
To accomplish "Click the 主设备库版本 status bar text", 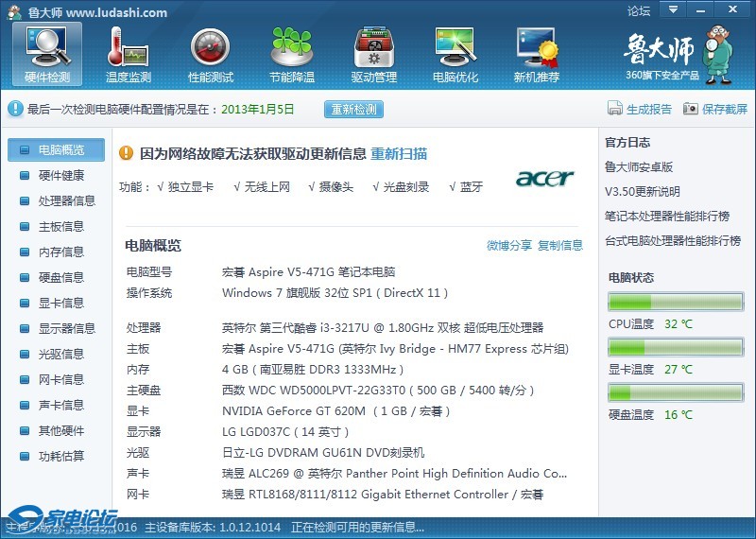I will pyautogui.click(x=213, y=527).
